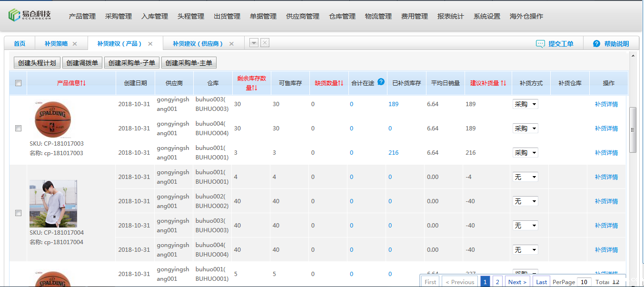This screenshot has width=644, height=287.
Task: Toggle the select-all checkbox in table header
Action: point(18,83)
